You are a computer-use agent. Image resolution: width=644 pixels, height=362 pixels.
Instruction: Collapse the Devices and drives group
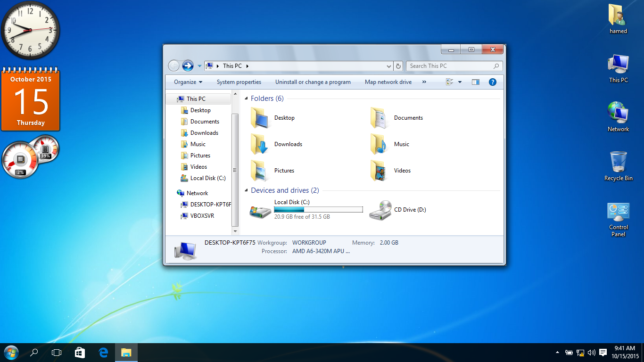(x=246, y=190)
